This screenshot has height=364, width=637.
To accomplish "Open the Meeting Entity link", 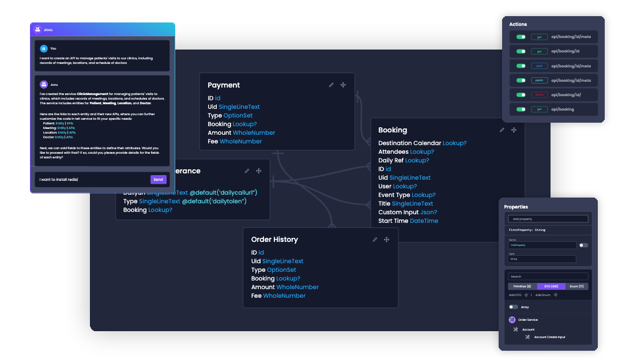I will [61, 128].
